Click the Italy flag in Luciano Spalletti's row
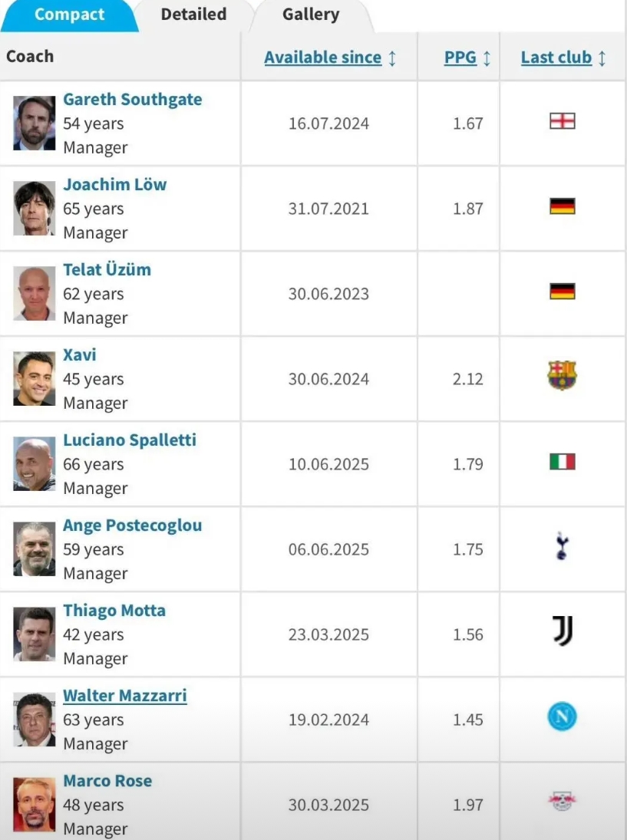The height and width of the screenshot is (840, 627). (x=563, y=462)
